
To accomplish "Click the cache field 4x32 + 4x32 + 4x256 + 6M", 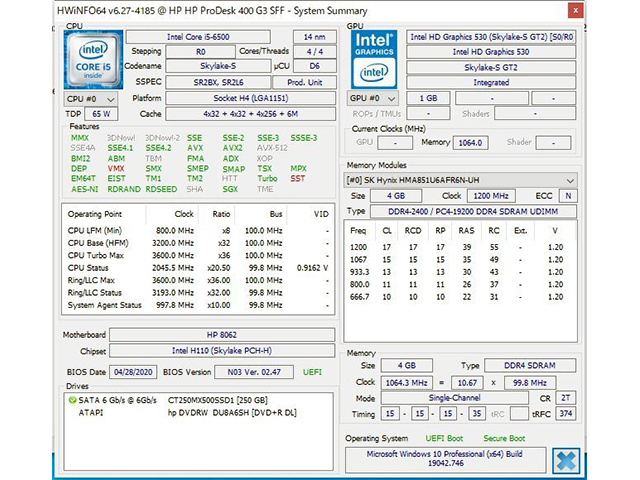I will (251, 114).
